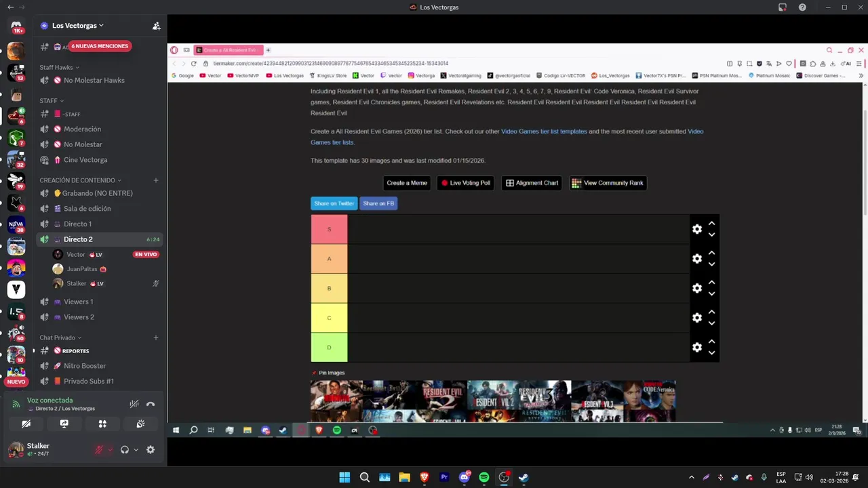Join Moderación voice channel
This screenshot has width=868, height=488.
pyautogui.click(x=100, y=129)
